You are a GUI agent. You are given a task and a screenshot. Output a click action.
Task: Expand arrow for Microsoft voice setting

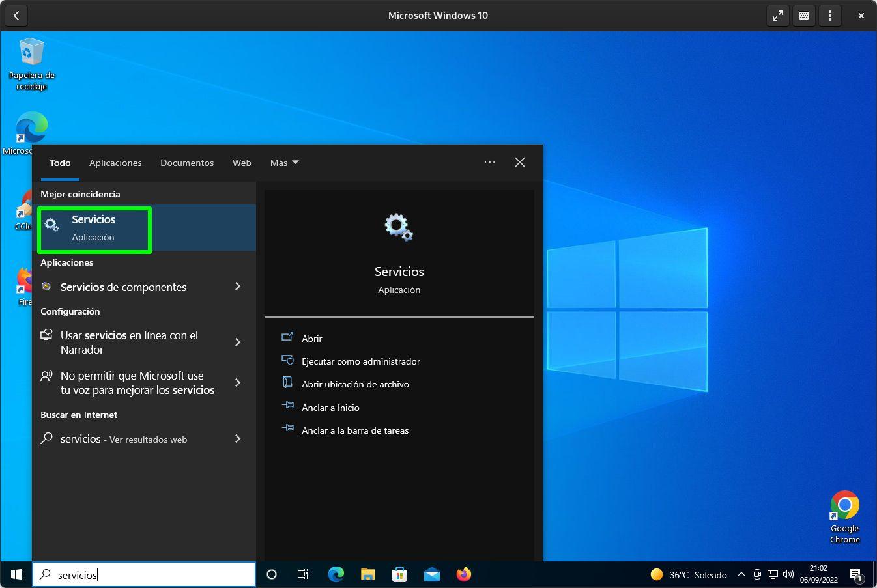(238, 383)
